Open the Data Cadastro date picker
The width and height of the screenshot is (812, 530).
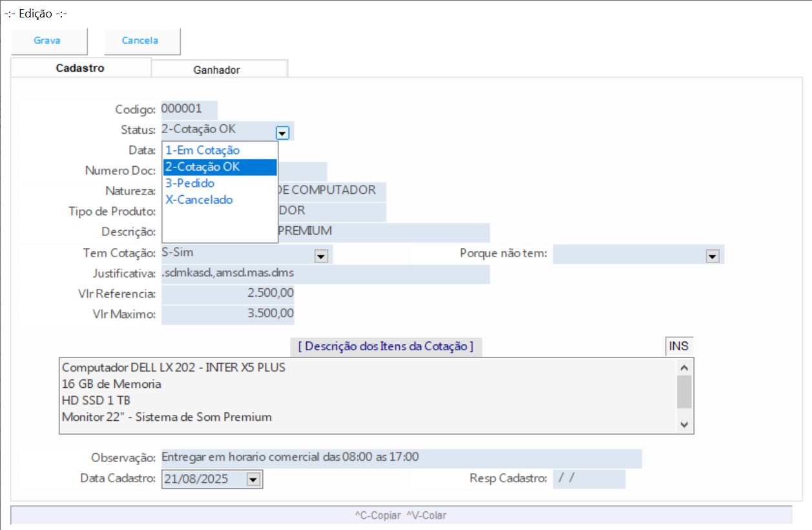click(x=253, y=480)
